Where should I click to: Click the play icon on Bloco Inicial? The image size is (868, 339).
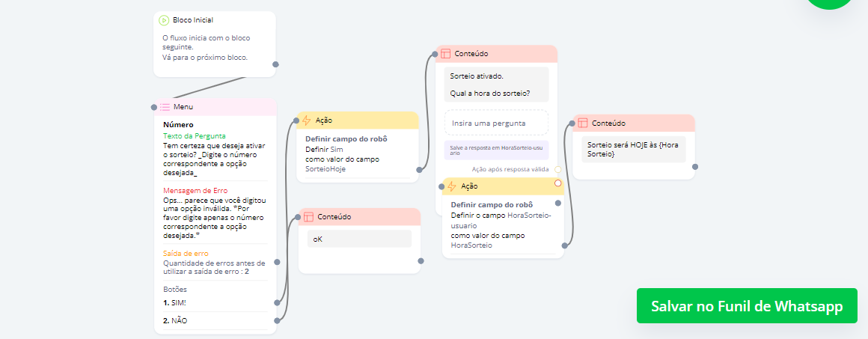tap(164, 20)
